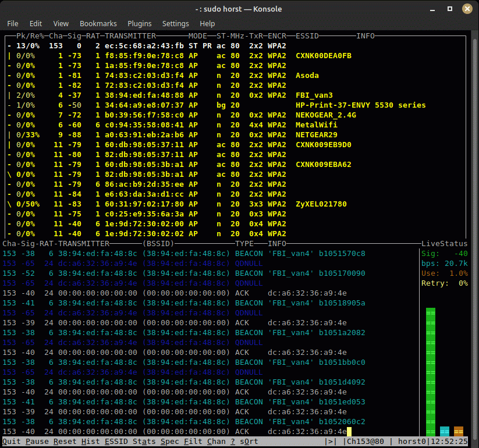Open the Bookmarks menu
The width and height of the screenshot is (479, 448).
98,23
